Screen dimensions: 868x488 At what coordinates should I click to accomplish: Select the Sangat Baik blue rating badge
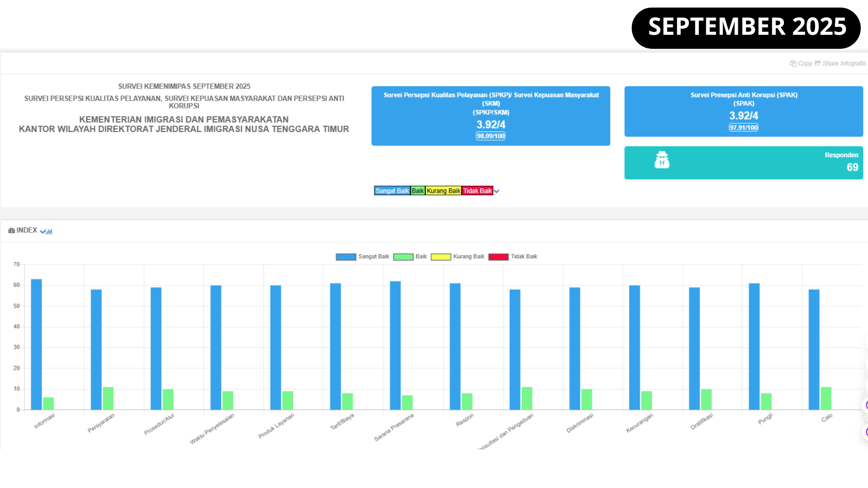point(392,191)
